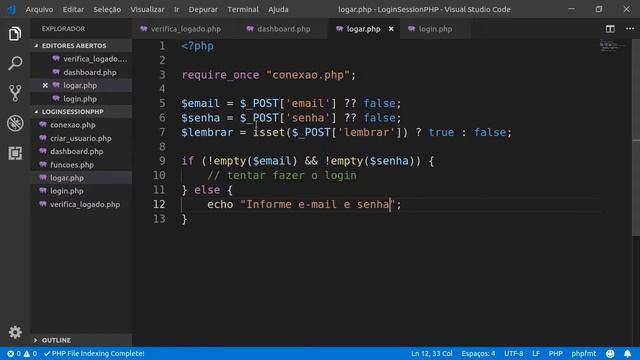Open the Editar menu
The width and height of the screenshot is (640, 360).
(x=73, y=9)
